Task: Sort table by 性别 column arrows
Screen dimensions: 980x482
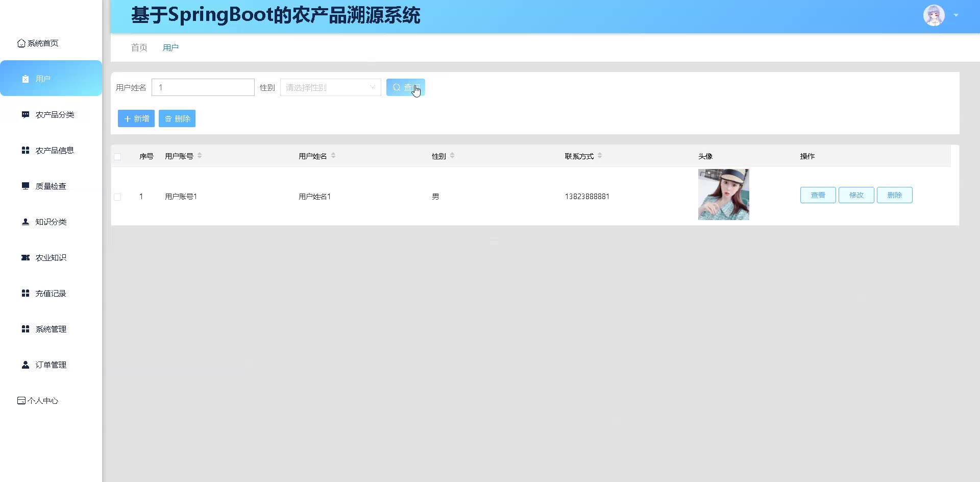Action: (x=452, y=156)
